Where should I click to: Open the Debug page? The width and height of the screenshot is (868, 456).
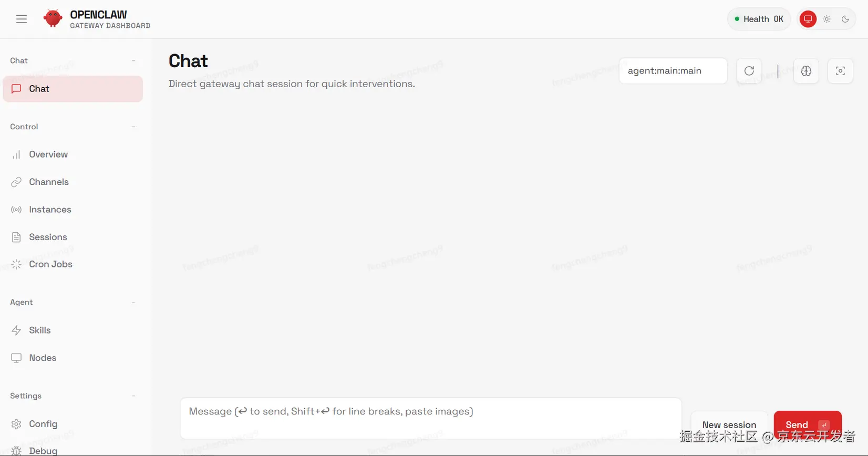(x=73, y=450)
